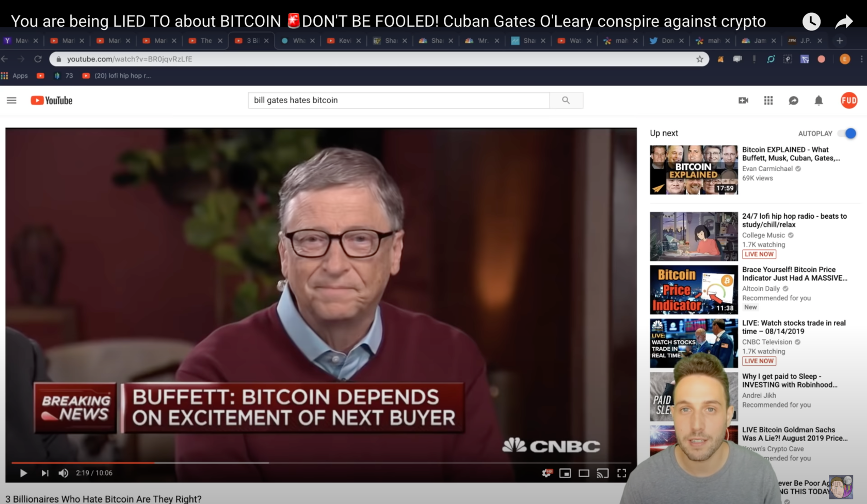This screenshot has height=504, width=867.
Task: Click the '(20) lofi hip hop r...' bookmark
Action: click(x=117, y=75)
